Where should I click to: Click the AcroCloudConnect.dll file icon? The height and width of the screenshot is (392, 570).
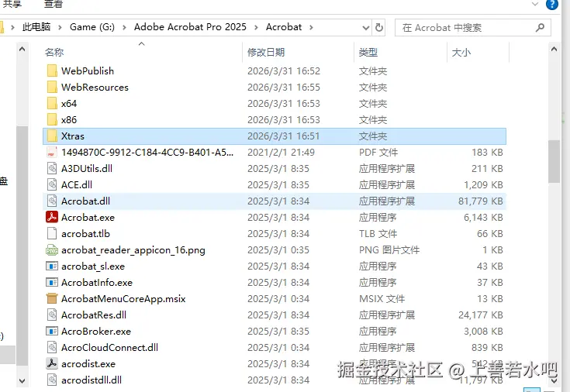[x=52, y=348]
